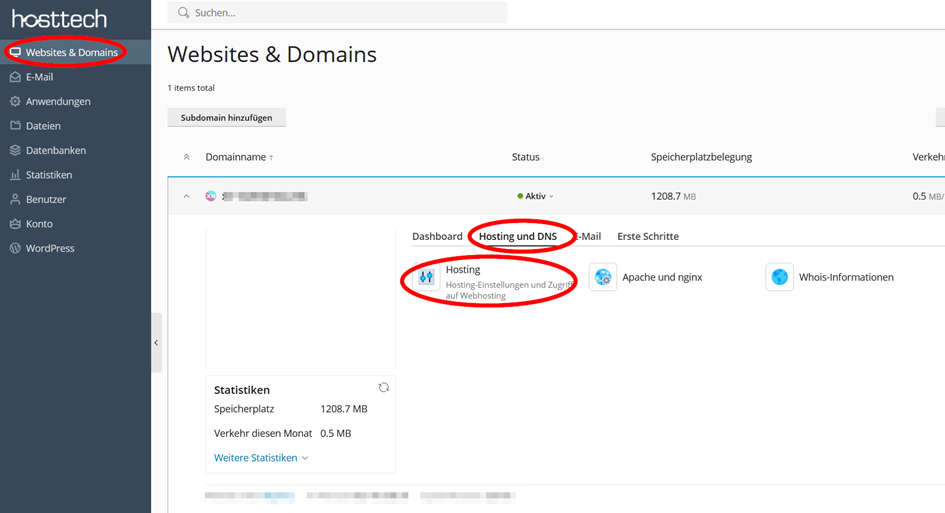This screenshot has width=945, height=513.
Task: Click the Websites & Domains monitor icon
Action: (x=15, y=52)
